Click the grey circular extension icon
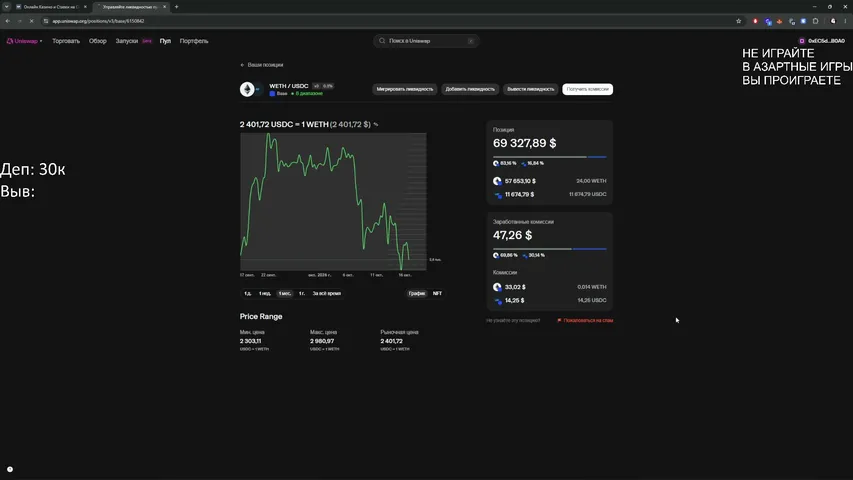Image resolution: width=853 pixels, height=480 pixels. [x=792, y=21]
